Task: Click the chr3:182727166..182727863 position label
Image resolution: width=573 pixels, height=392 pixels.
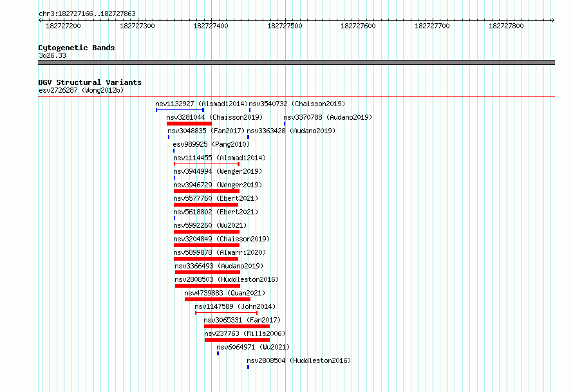Action: tap(87, 14)
